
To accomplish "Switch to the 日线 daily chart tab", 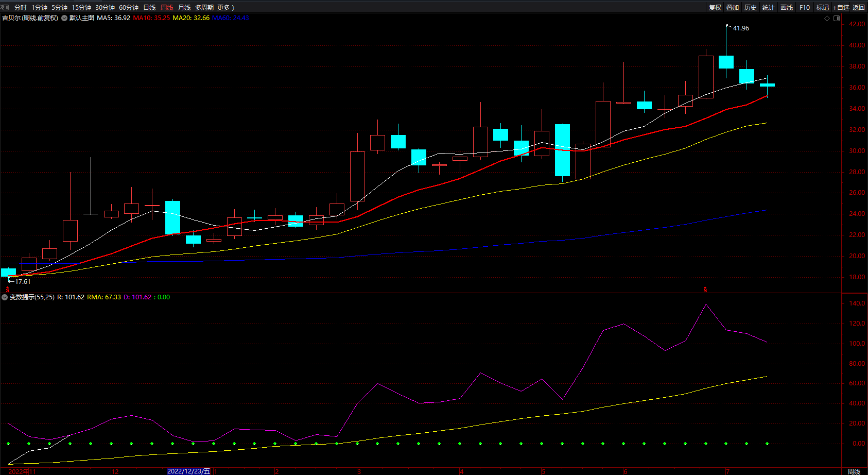I will click(x=149, y=7).
